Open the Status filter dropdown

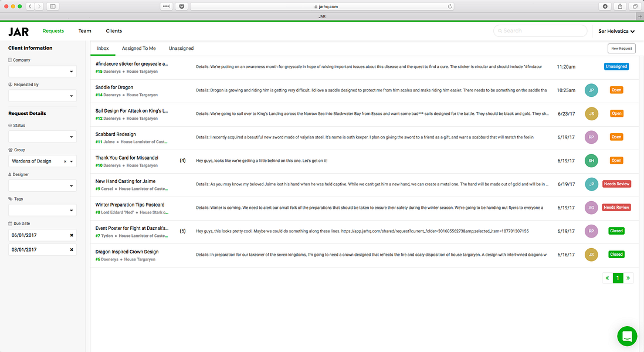(x=42, y=137)
